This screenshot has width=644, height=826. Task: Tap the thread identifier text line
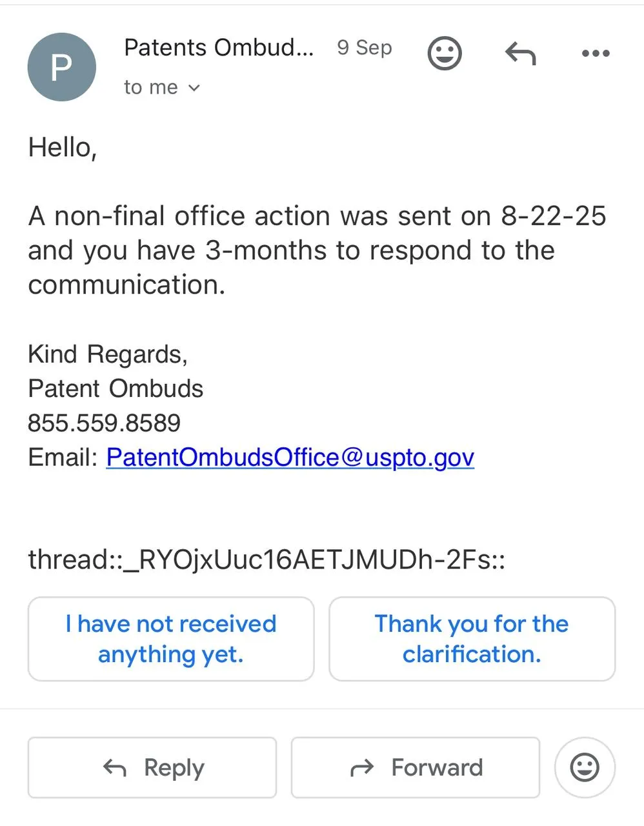point(266,559)
